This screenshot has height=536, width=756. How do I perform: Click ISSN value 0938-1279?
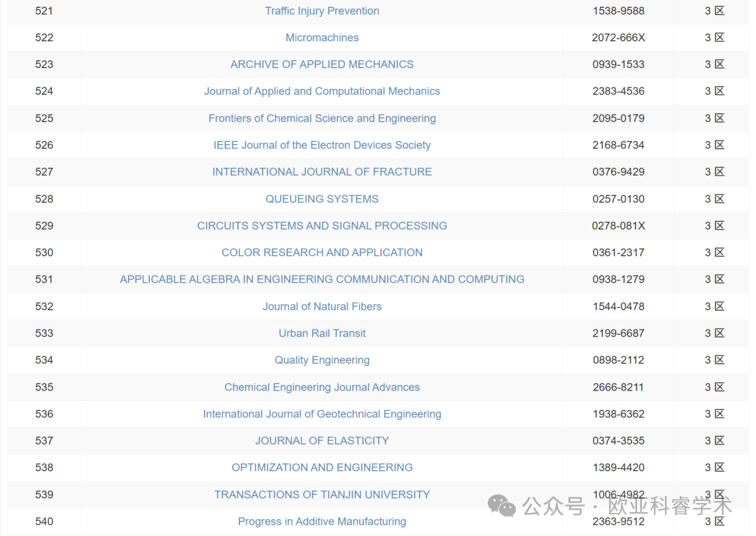tap(619, 279)
